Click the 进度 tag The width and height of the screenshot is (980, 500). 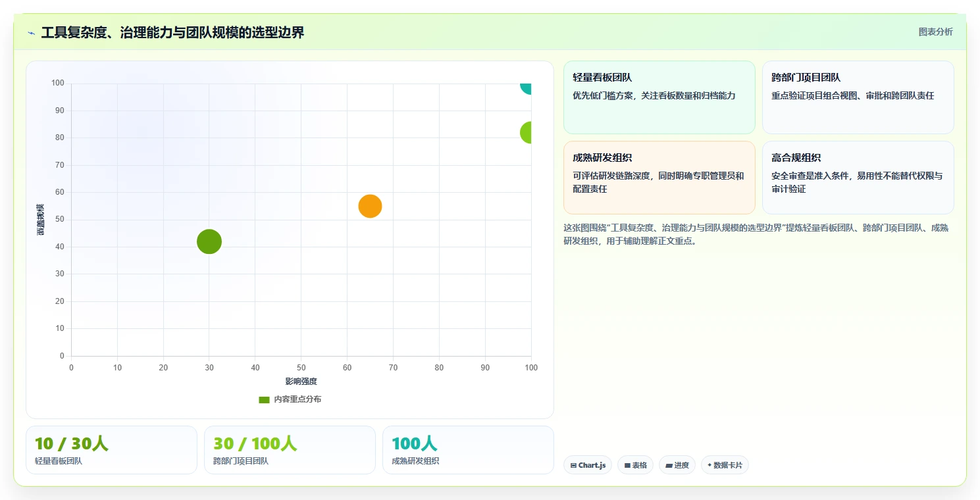[x=677, y=465]
